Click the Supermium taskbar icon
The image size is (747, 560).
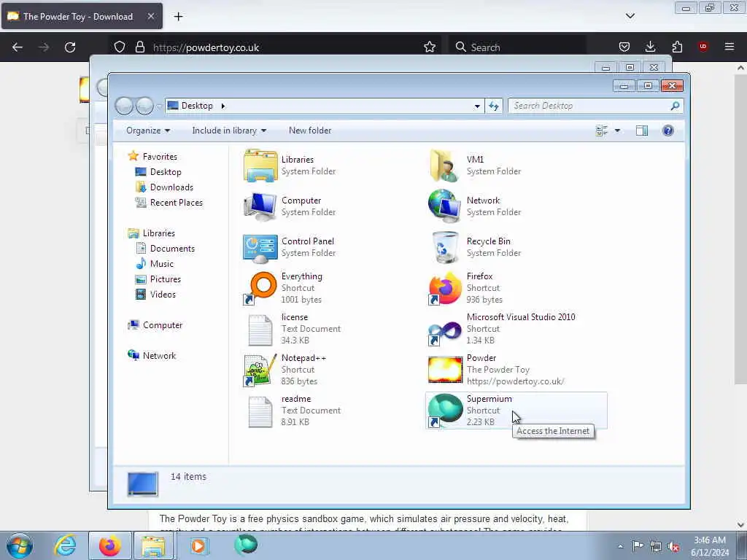coord(246,545)
